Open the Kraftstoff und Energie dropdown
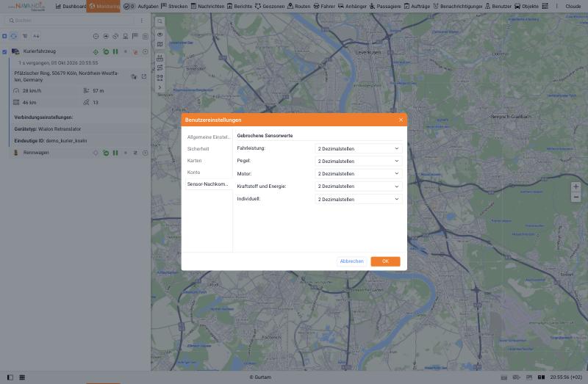This screenshot has height=384, width=588. click(x=358, y=186)
